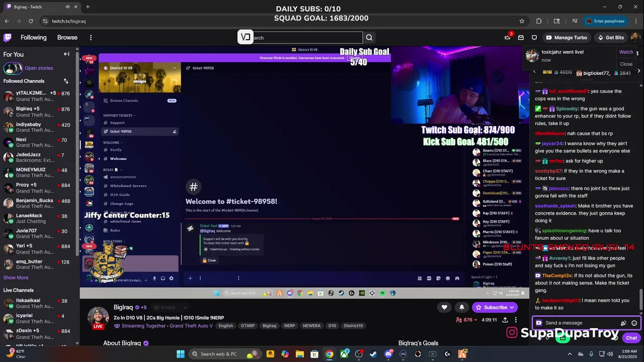
Task: Click the Manage Turbo button
Action: tap(567, 37)
